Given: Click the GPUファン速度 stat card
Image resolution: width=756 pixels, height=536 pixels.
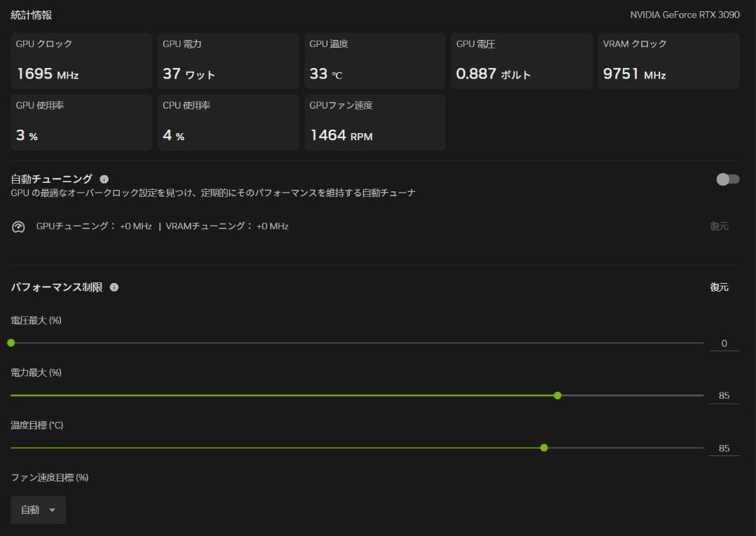Looking at the screenshot, I should coord(375,122).
